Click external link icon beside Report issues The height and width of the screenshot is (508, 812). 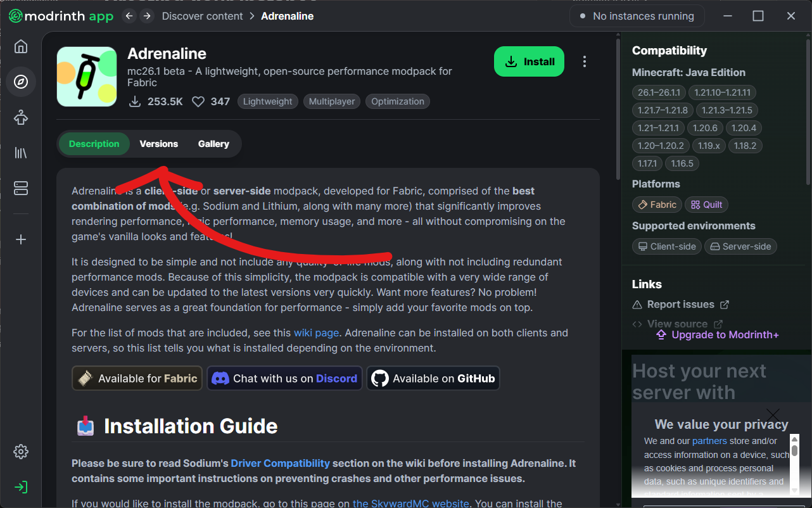(725, 305)
